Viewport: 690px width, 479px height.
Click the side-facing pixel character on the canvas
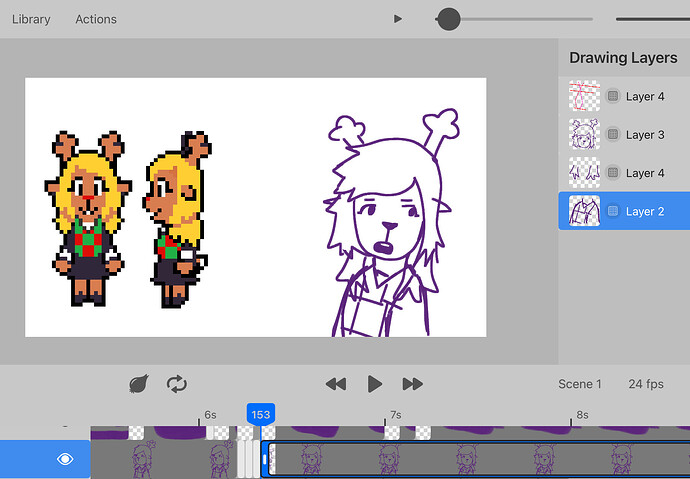(x=177, y=219)
